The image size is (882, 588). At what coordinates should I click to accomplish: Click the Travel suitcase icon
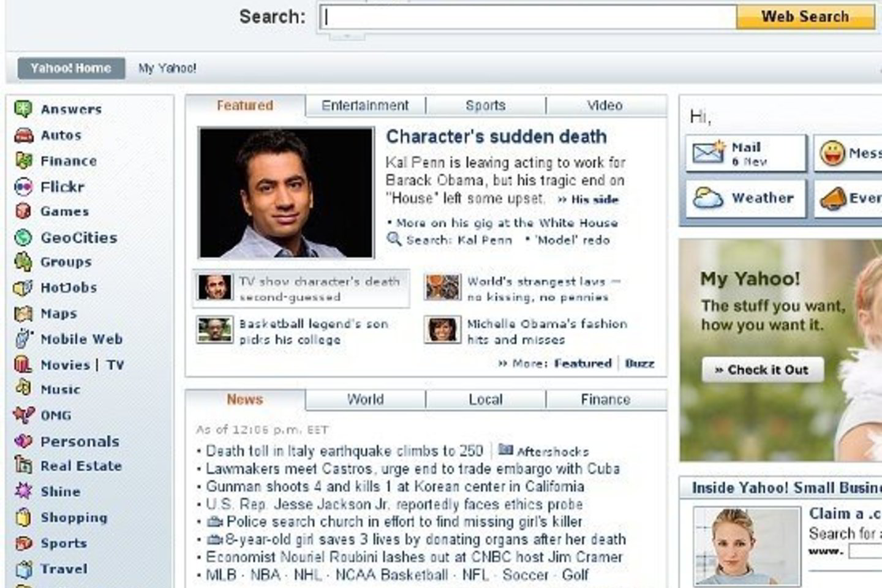(x=23, y=569)
